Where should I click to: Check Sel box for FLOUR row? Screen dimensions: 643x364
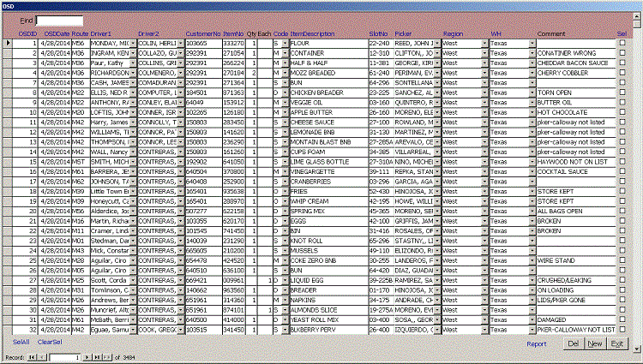pyautogui.click(x=622, y=42)
